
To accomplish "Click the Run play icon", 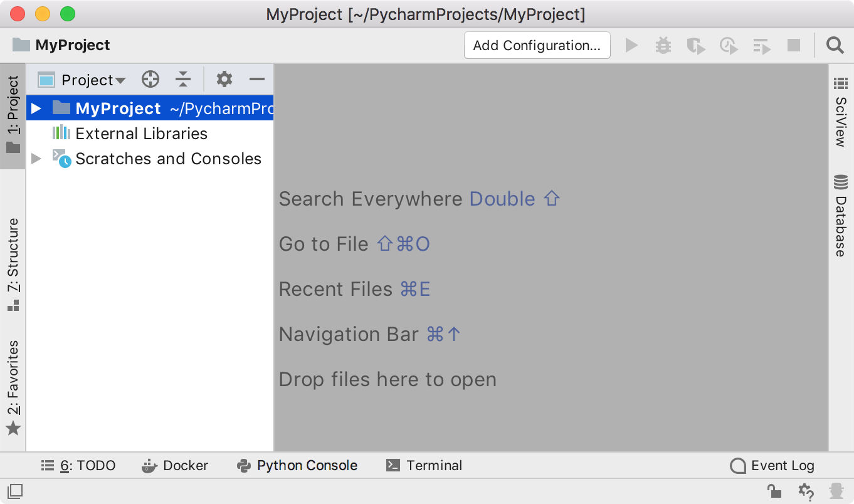I will pos(631,45).
